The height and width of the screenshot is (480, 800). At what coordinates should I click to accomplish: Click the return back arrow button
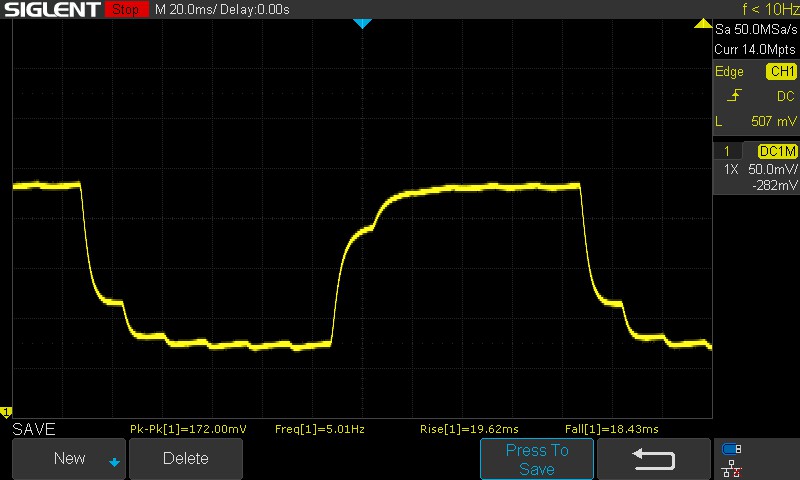coord(654,459)
